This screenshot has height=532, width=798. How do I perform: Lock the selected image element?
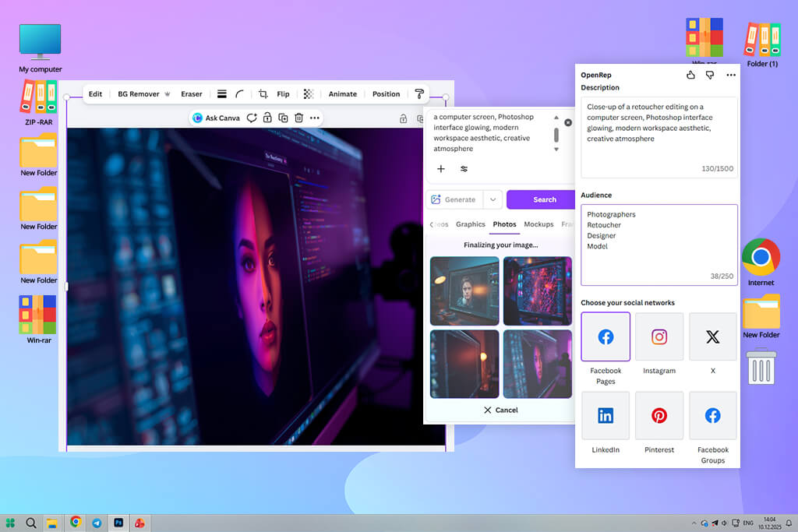click(267, 118)
